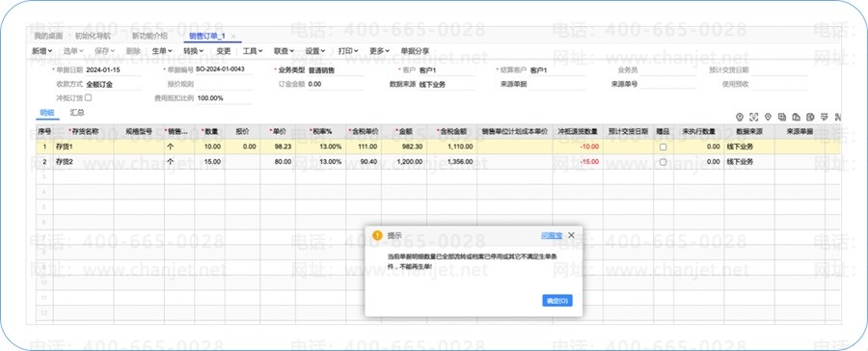This screenshot has height=351, width=868.
Task: Check the 赠品 box for 存货2 row
Action: pos(663,162)
